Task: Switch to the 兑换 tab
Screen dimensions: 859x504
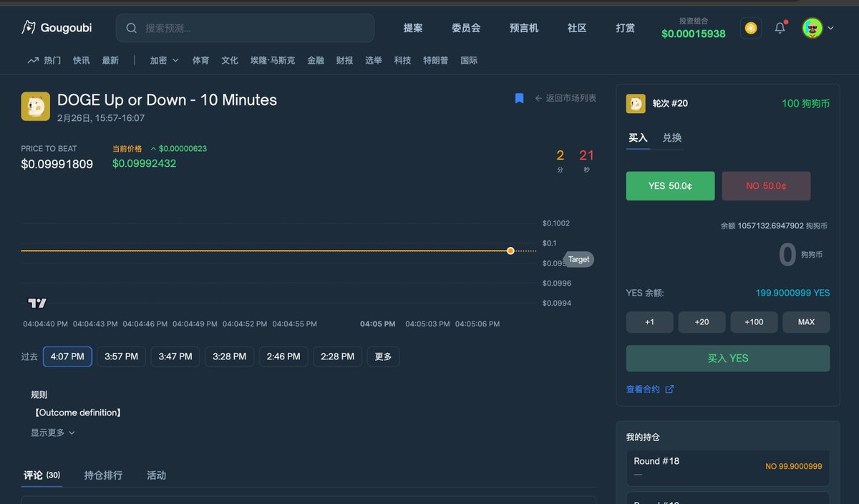Action: (671, 137)
